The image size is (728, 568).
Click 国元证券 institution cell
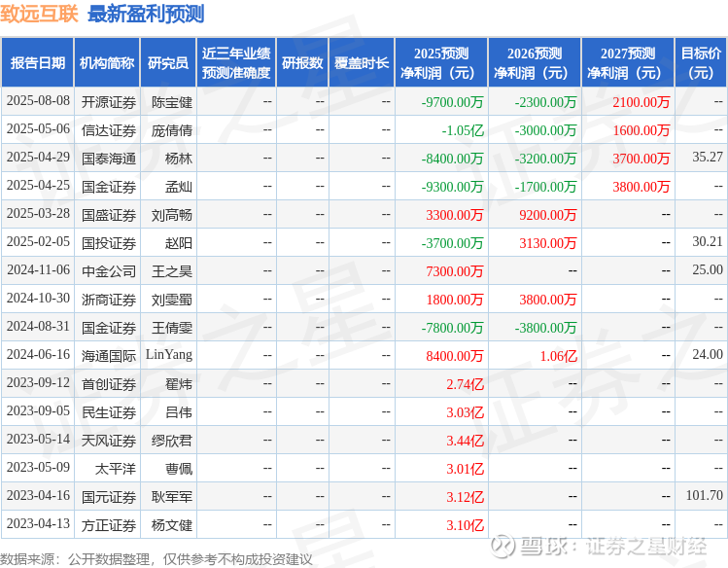[109, 497]
